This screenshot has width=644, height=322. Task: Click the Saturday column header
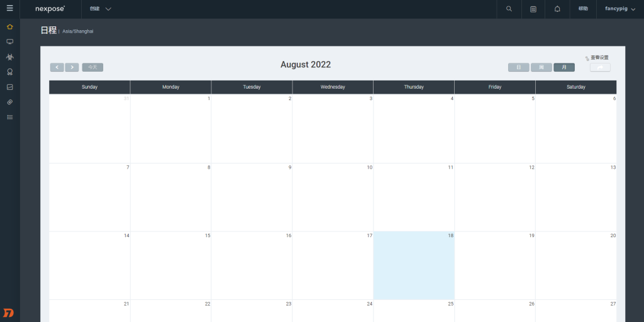576,87
